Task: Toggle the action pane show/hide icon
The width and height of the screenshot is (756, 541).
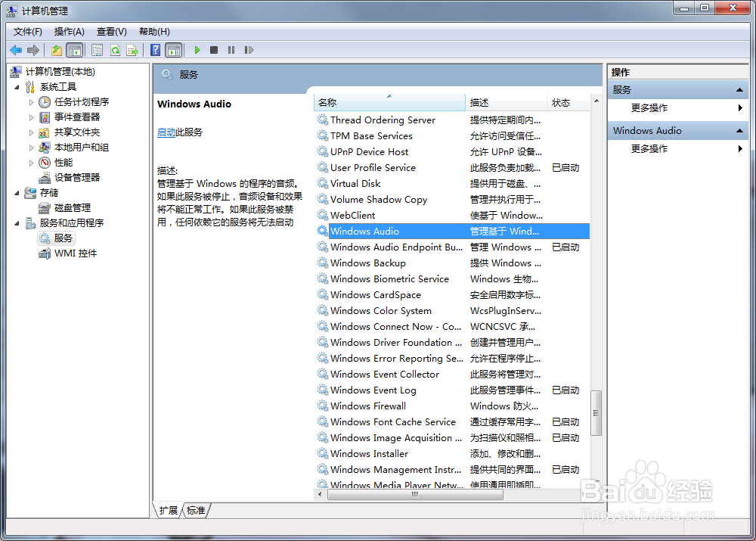Action: 173,50
